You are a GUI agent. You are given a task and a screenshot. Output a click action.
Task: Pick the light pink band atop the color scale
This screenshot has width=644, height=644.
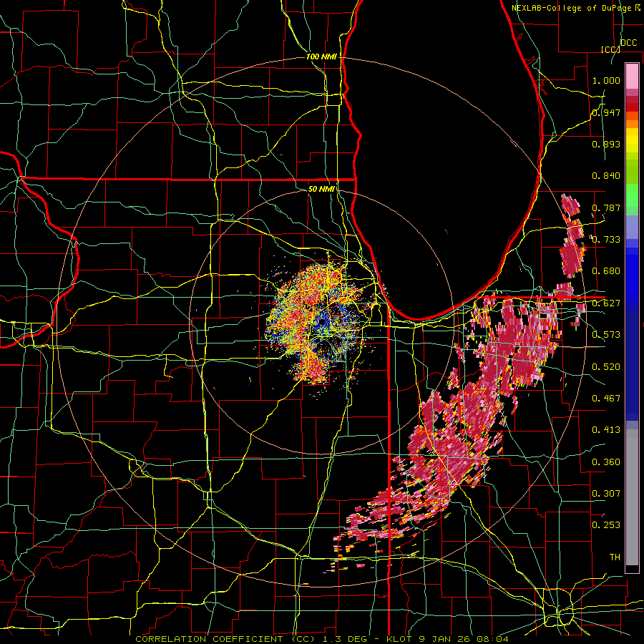click(x=632, y=76)
